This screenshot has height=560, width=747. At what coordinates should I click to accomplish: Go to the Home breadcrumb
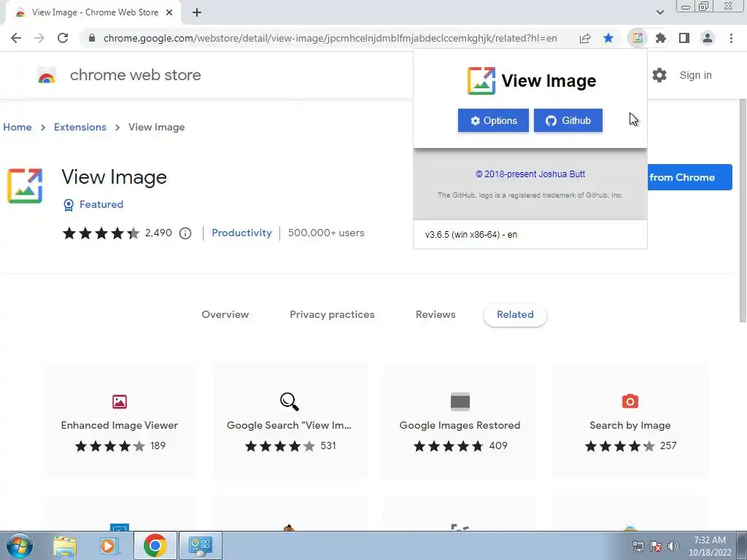coord(18,127)
